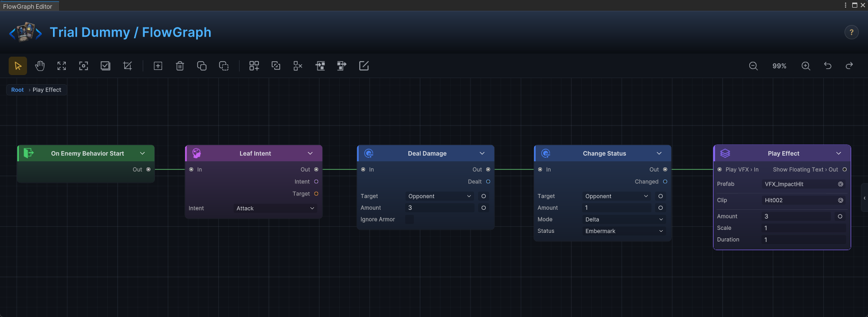The width and height of the screenshot is (868, 317).
Task: Click the Change Status Target port circle
Action: click(x=661, y=196)
